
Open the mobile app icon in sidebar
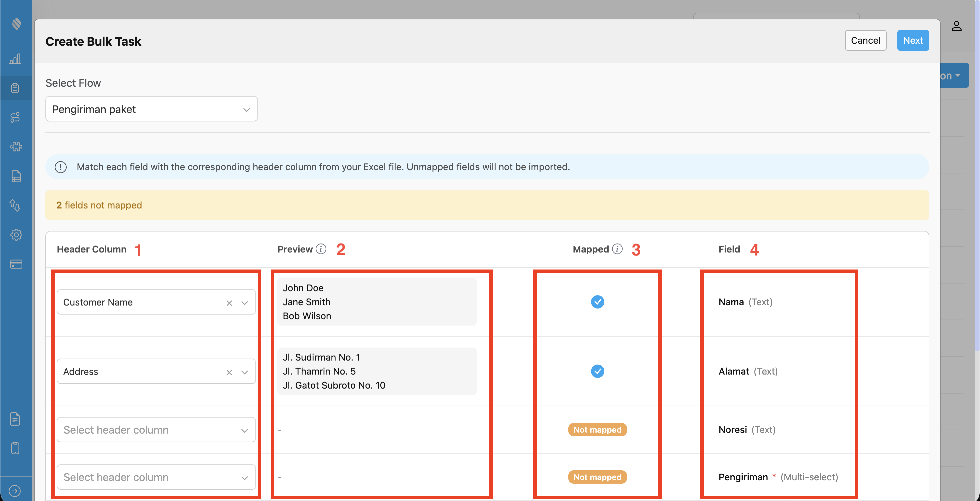coord(16,448)
